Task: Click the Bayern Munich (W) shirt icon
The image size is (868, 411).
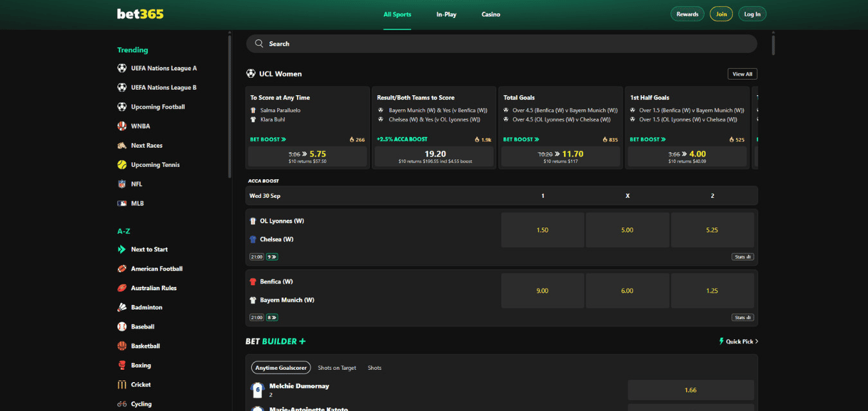Action: [253, 300]
